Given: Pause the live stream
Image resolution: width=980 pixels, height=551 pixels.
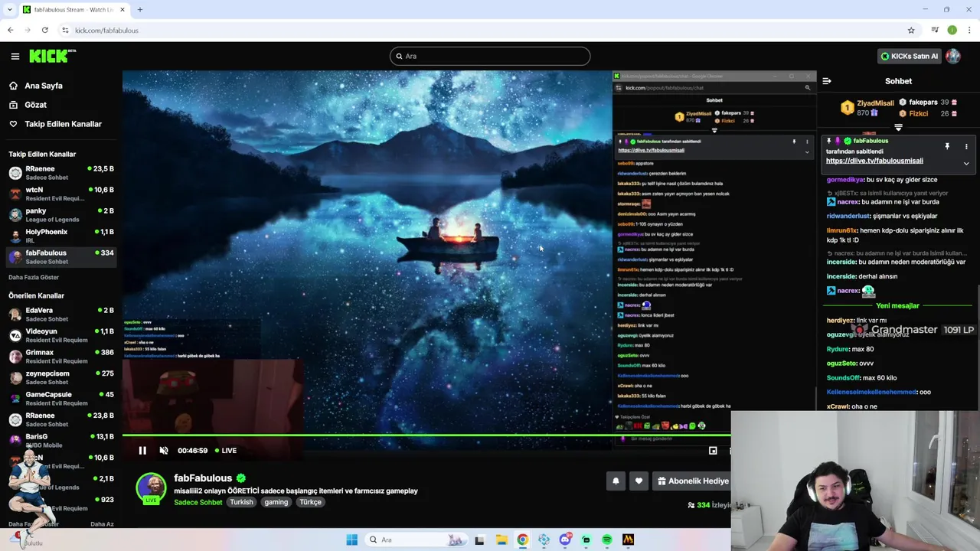Looking at the screenshot, I should [142, 451].
